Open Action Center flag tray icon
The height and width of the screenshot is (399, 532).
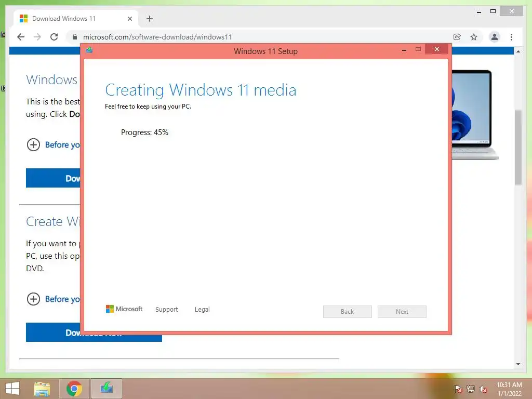(458, 389)
